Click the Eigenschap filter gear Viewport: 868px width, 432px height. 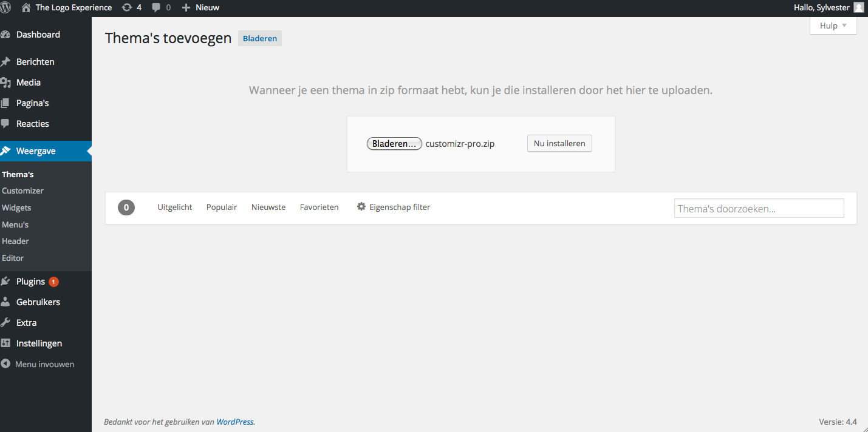361,207
